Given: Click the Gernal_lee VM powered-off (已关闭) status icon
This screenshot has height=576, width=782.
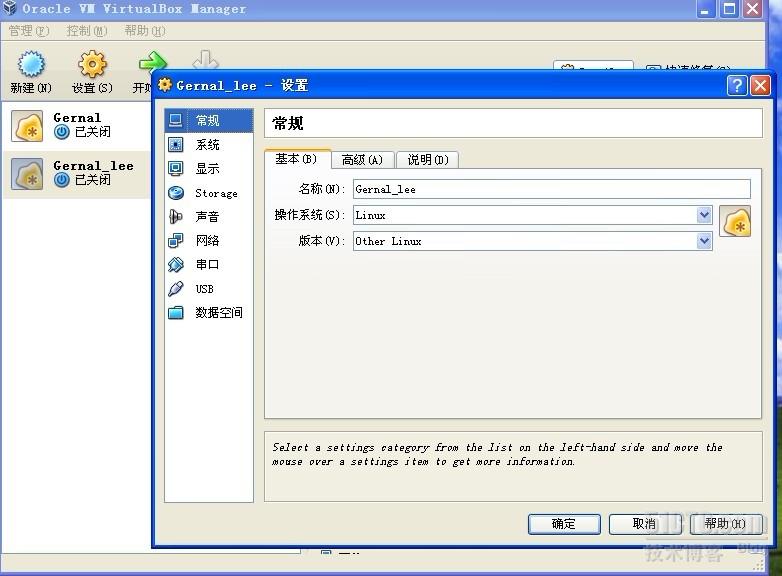Looking at the screenshot, I should coord(62,180).
